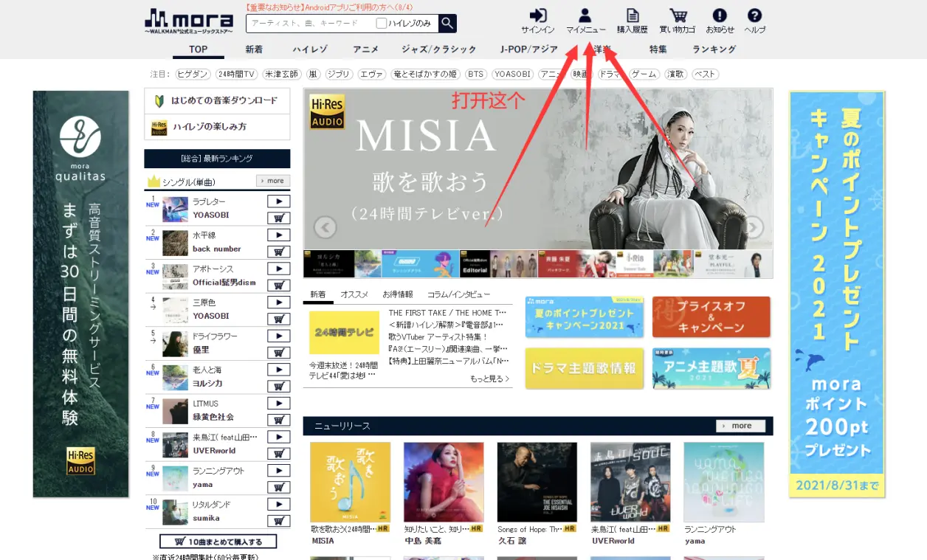Image resolution: width=927 pixels, height=560 pixels.
Task: Click もっと見る link under news
Action: [489, 378]
